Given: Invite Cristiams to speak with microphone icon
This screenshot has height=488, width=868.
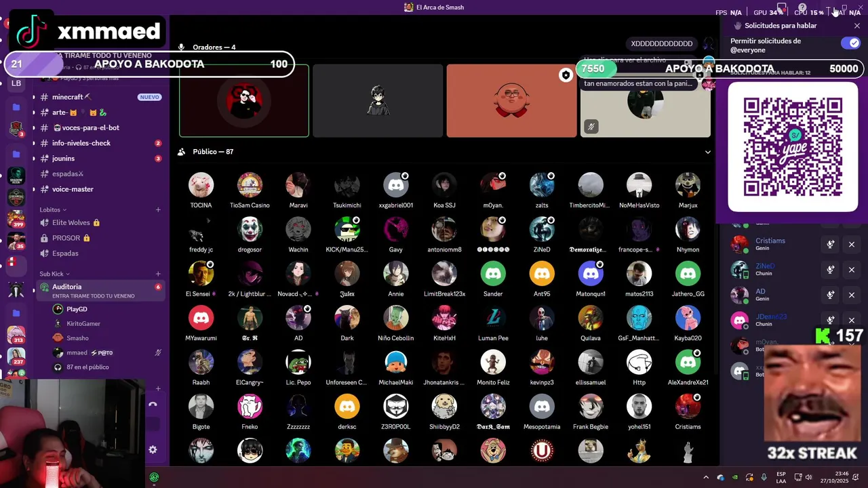Looking at the screenshot, I should click(x=830, y=245).
